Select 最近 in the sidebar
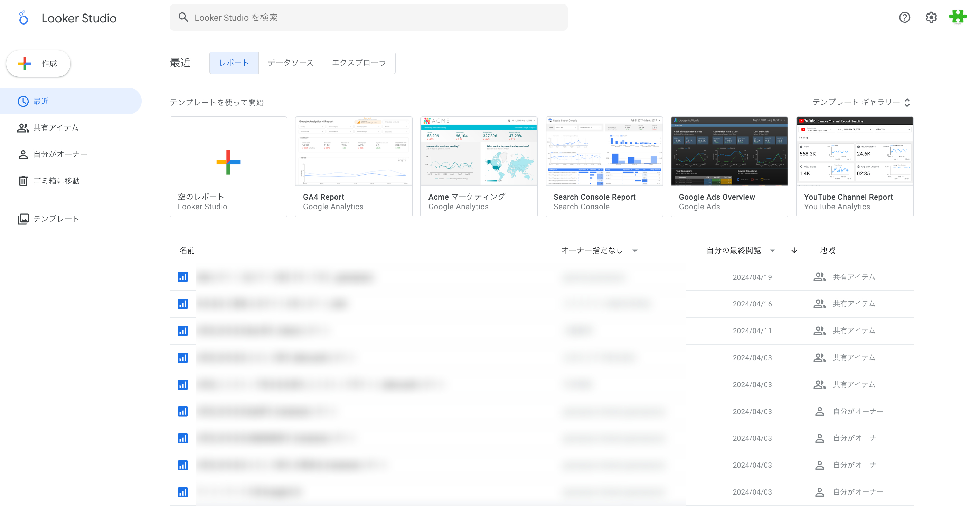This screenshot has width=980, height=507. 71,101
